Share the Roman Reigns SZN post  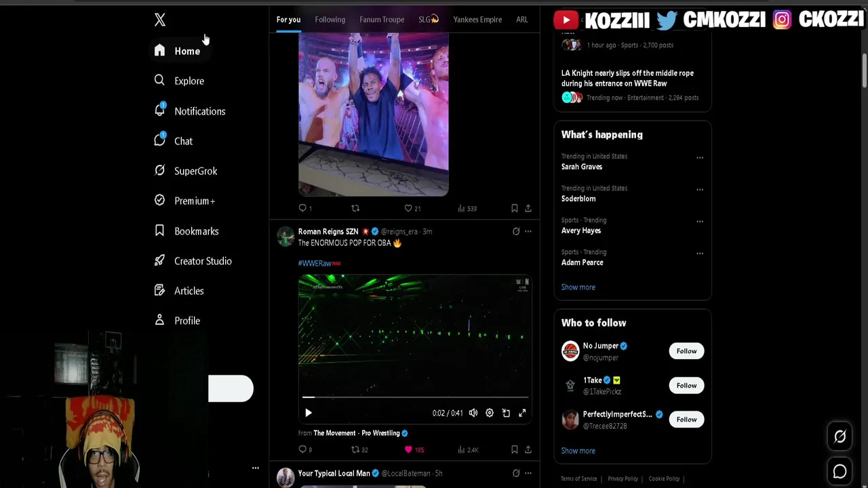pyautogui.click(x=528, y=449)
